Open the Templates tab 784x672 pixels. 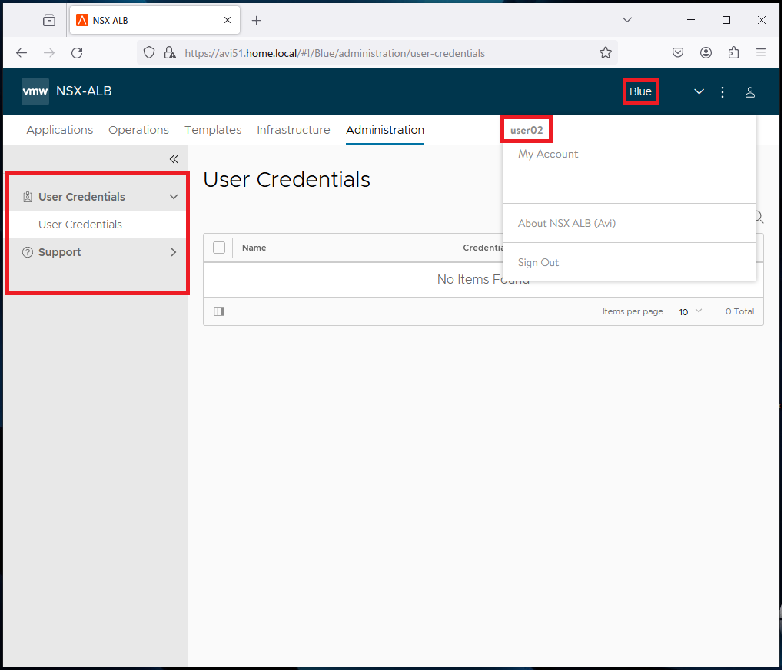pyautogui.click(x=213, y=130)
